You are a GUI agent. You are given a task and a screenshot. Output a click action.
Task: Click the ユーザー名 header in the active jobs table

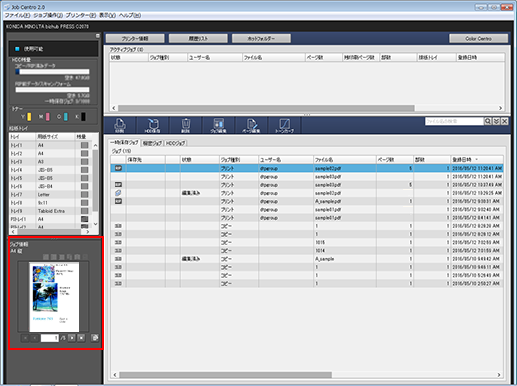(x=214, y=58)
